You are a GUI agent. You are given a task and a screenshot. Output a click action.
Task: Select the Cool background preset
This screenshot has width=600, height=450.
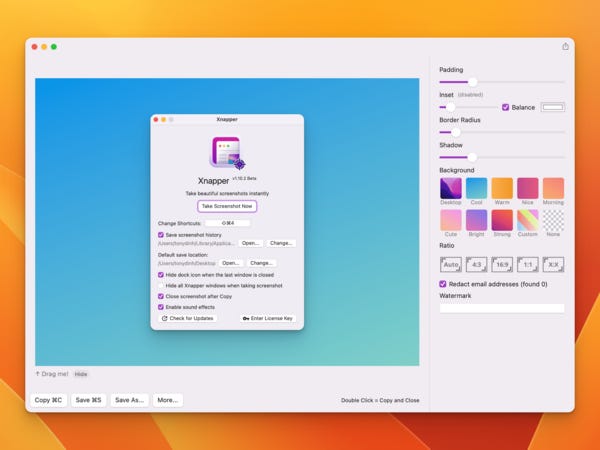point(476,188)
